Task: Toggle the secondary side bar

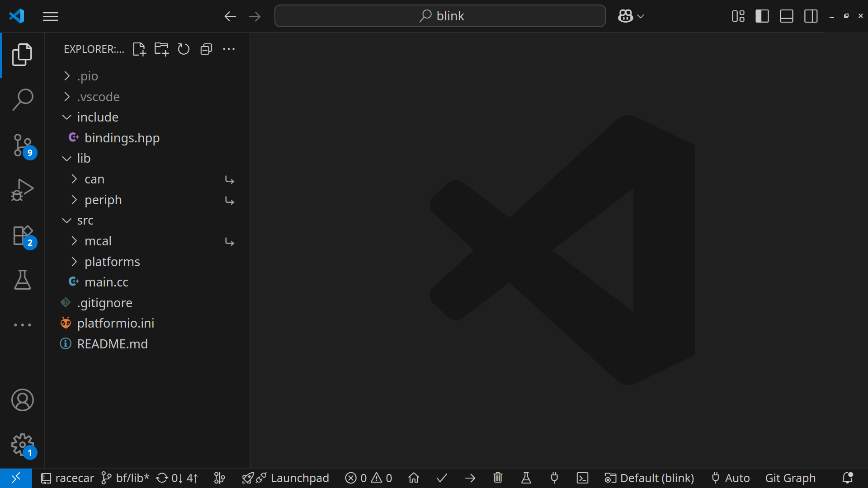Action: (811, 16)
